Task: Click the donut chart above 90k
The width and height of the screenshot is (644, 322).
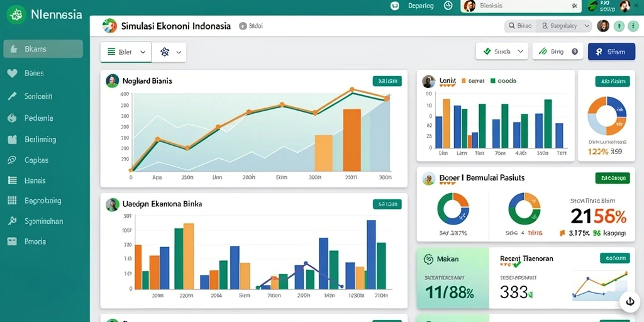Action: click(525, 209)
